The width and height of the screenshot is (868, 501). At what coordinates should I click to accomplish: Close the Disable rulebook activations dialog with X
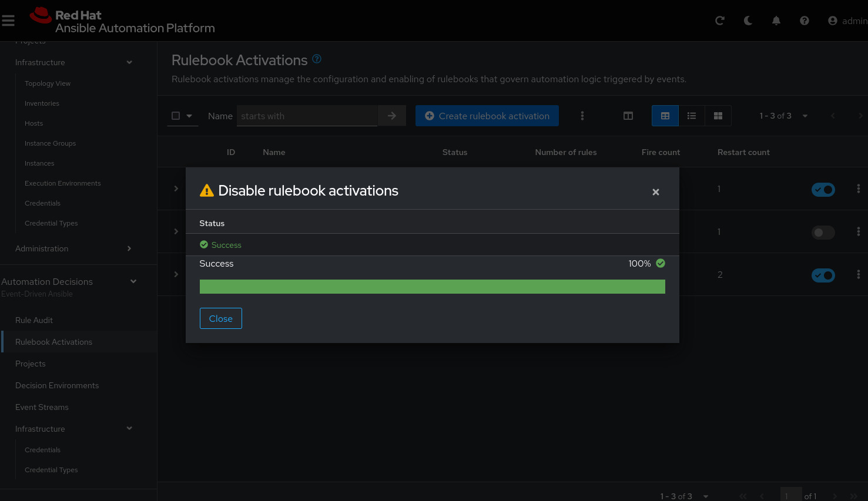(x=656, y=192)
